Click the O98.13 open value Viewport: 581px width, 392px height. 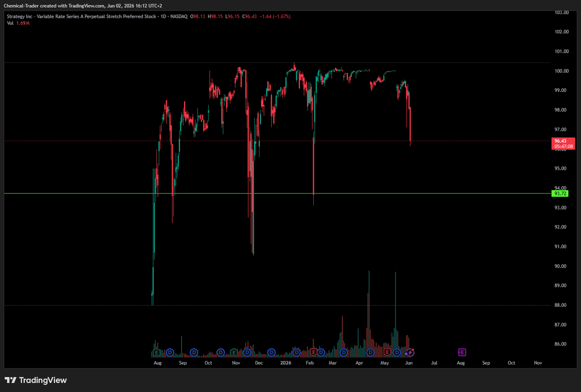pyautogui.click(x=197, y=16)
